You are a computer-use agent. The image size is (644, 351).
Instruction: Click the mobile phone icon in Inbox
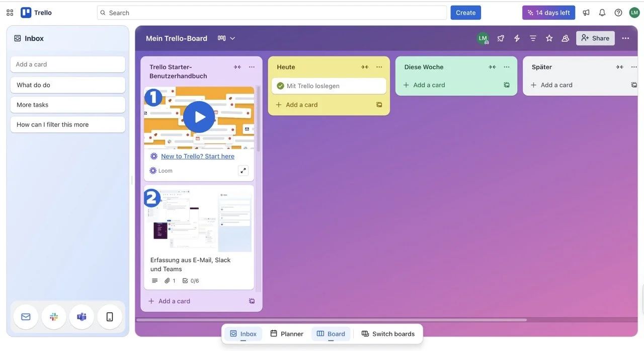[x=110, y=317]
